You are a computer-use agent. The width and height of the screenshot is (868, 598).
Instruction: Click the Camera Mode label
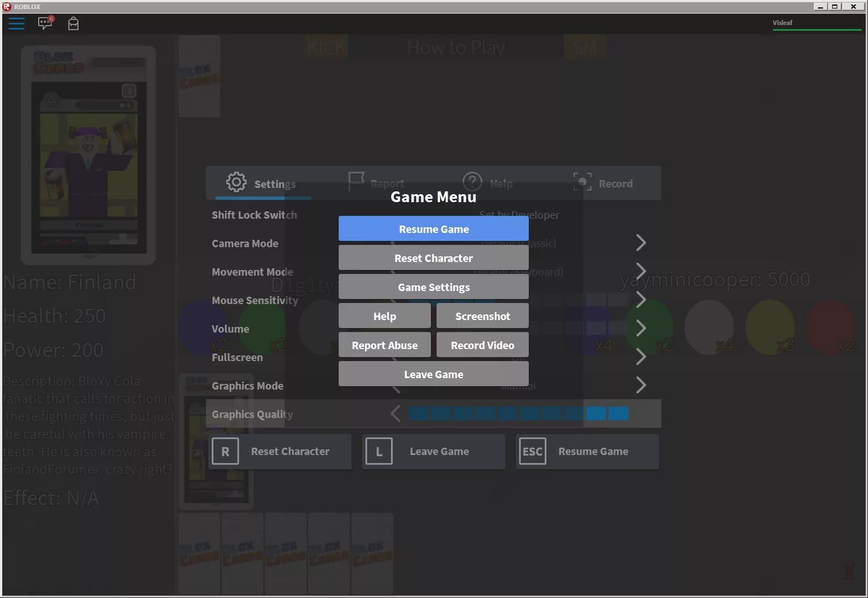click(245, 243)
